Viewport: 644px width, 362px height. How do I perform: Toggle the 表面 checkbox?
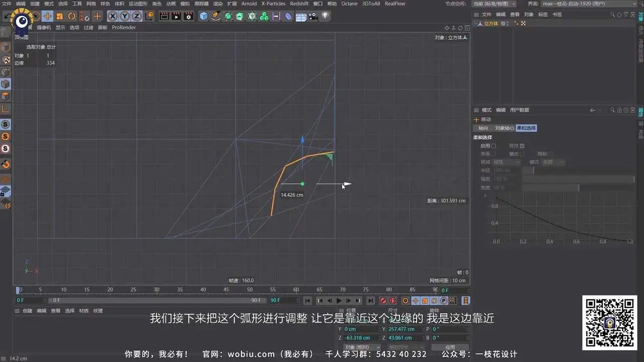494,154
